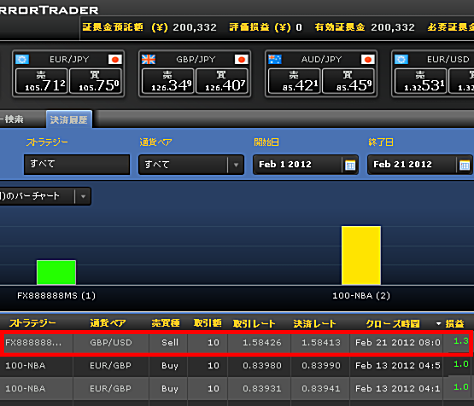
Task: Click the Feb 21 2012 close time cell
Action: [397, 342]
